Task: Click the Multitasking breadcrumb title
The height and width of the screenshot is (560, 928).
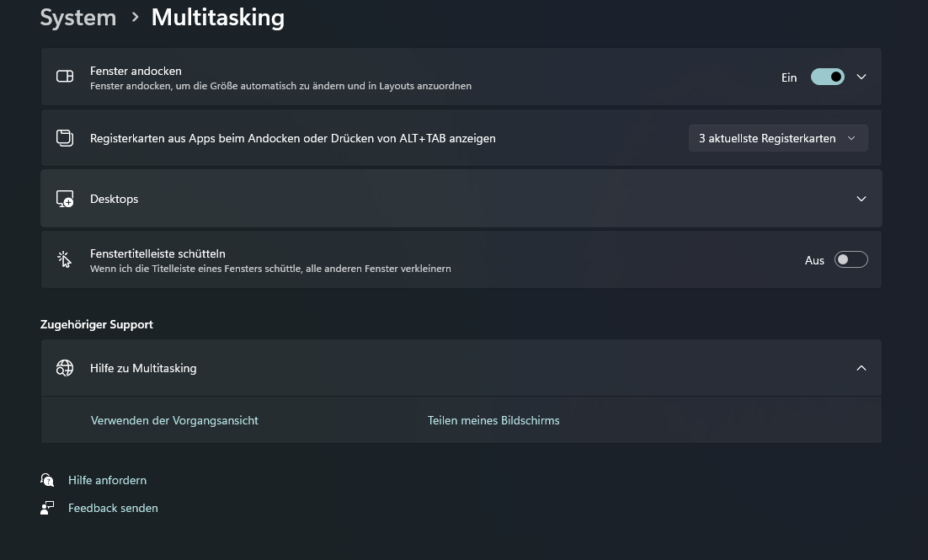Action: click(217, 18)
